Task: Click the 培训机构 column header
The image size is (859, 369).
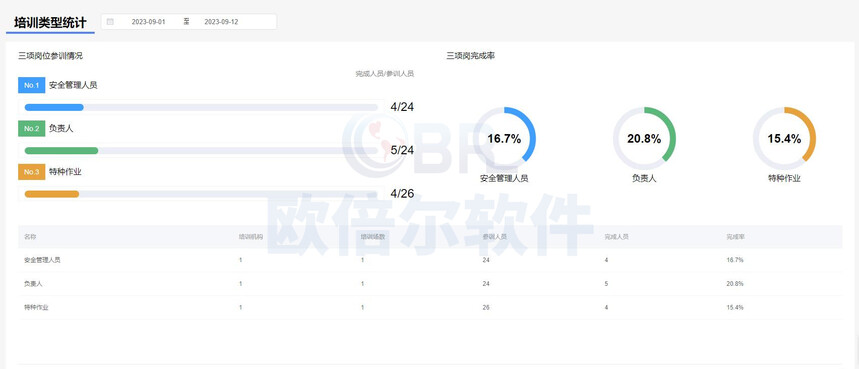Action: [250, 237]
